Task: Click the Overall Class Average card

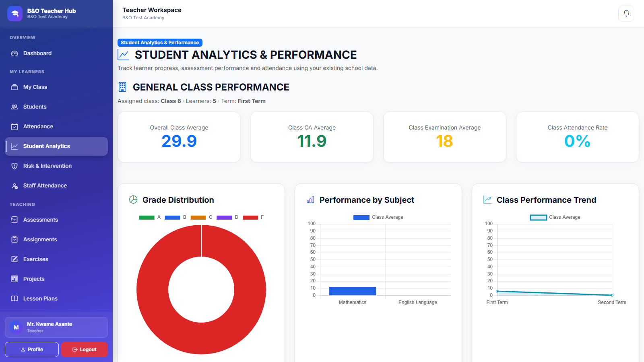Action: coord(179,137)
